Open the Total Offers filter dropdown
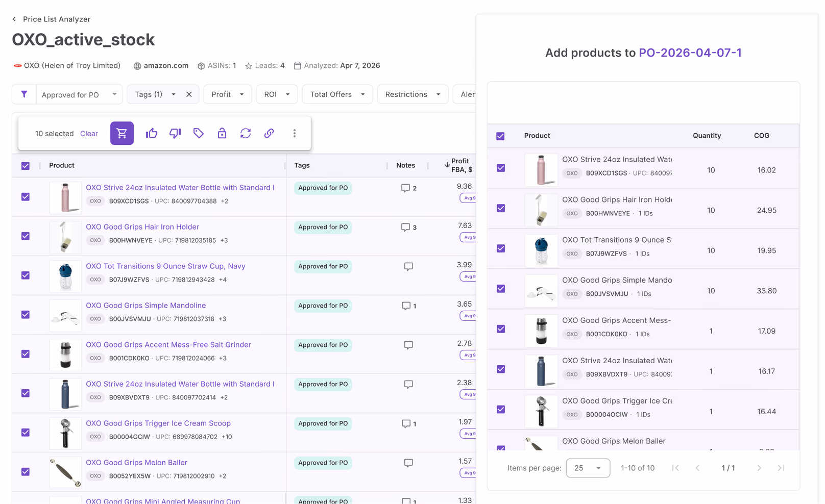Image resolution: width=825 pixels, height=504 pixels. [337, 94]
